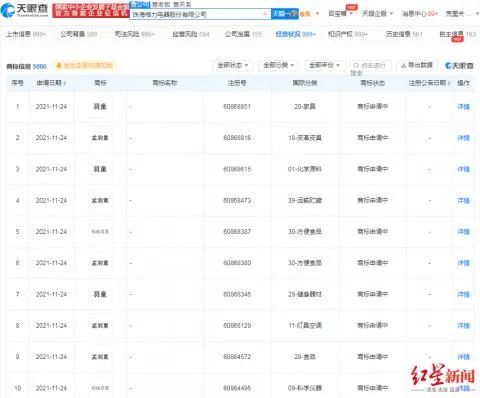Open the 司法风险 tab
This screenshot has height=398, width=480.
134,34
